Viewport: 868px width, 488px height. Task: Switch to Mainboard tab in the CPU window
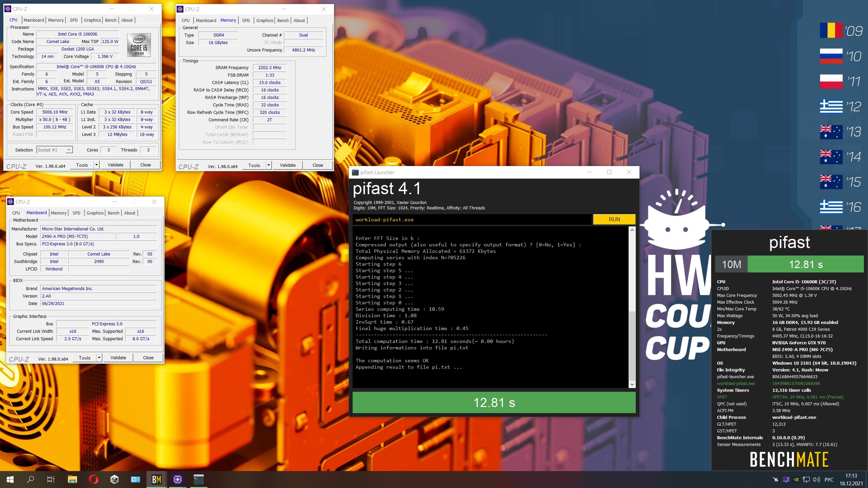pyautogui.click(x=34, y=20)
